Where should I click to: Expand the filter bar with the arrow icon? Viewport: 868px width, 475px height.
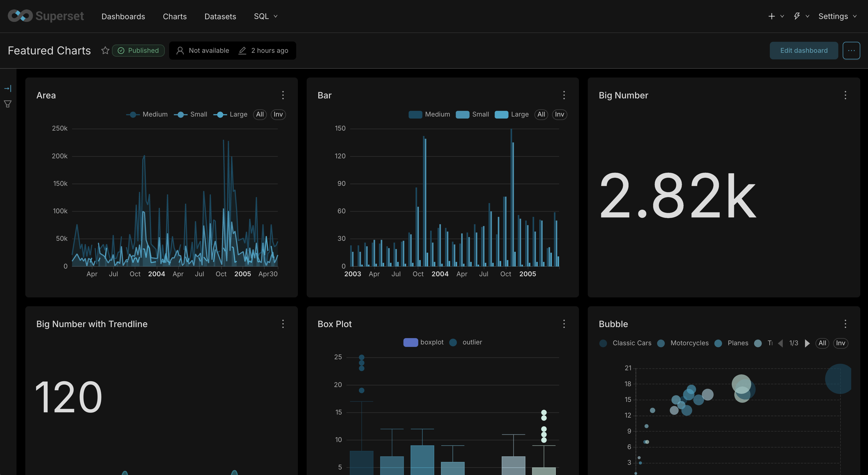[x=8, y=88]
